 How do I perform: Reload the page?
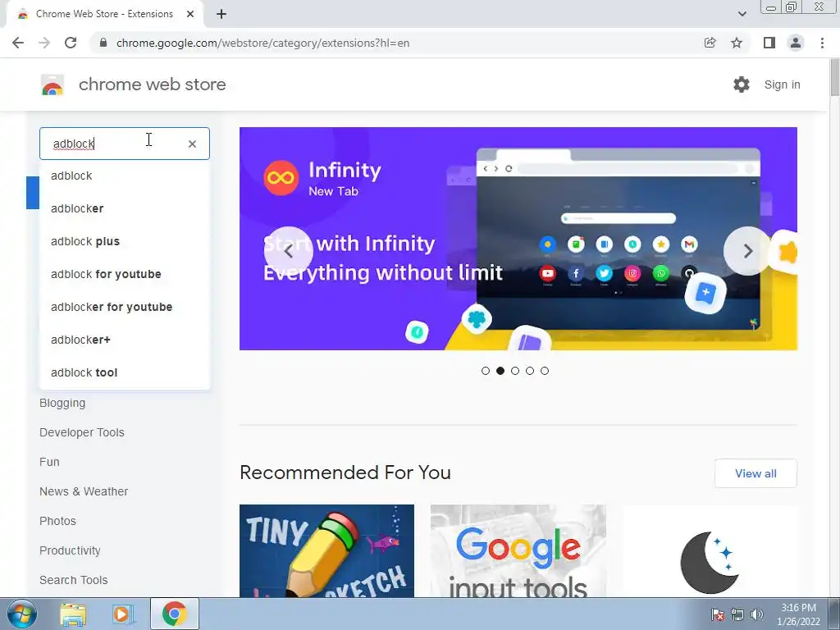(71, 43)
